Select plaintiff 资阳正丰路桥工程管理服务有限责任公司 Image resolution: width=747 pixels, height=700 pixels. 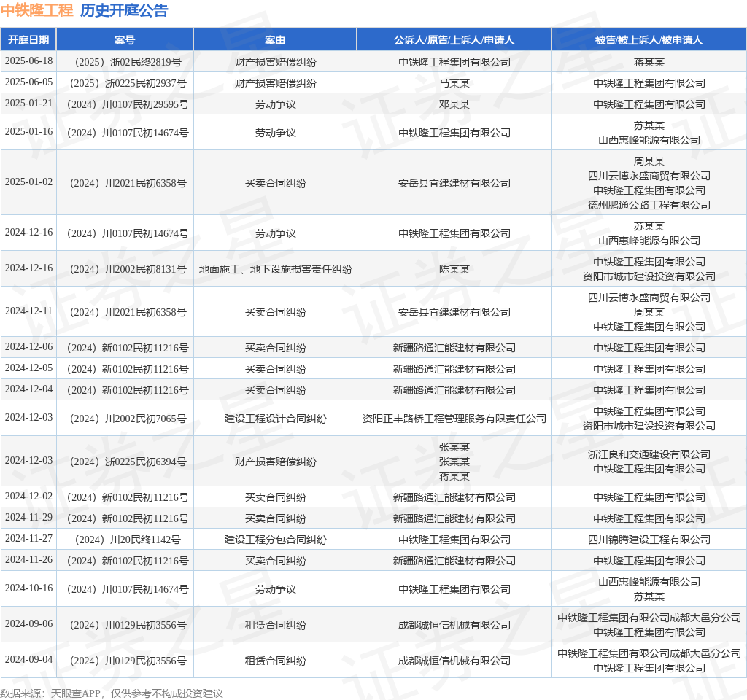click(454, 419)
